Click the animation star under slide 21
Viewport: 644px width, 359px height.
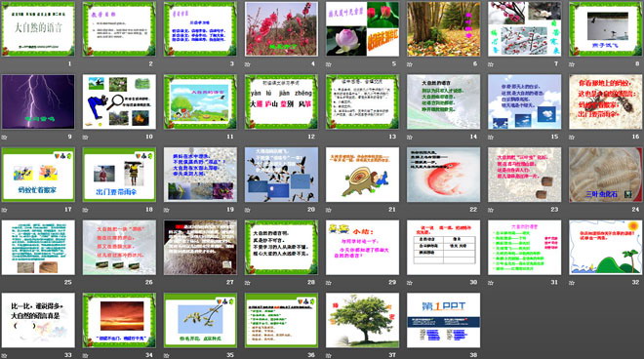click(329, 210)
